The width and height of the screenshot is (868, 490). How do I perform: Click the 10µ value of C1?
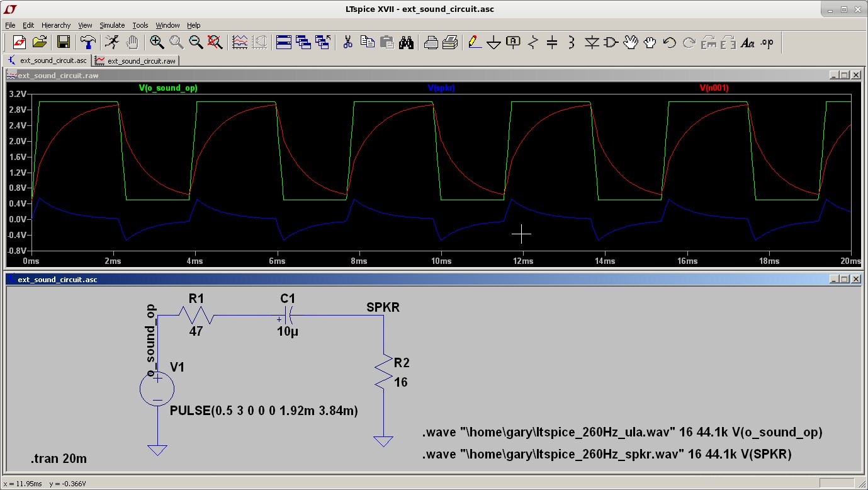coord(288,331)
